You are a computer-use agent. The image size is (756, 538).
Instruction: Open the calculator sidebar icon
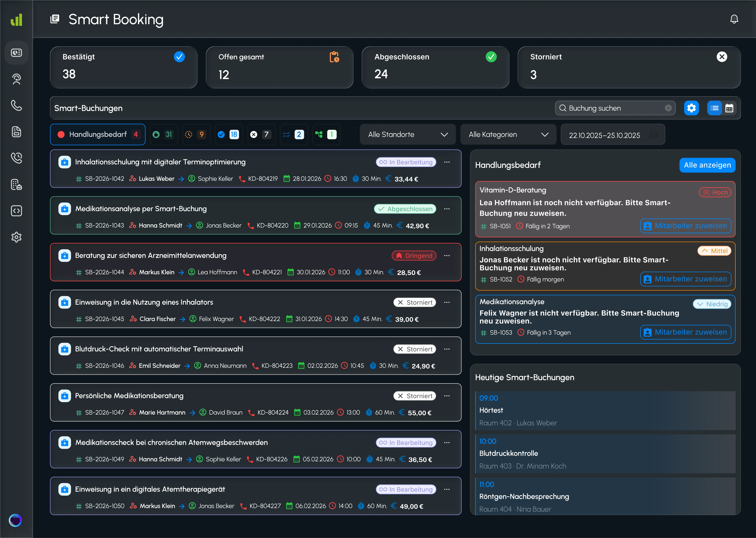pos(16,184)
